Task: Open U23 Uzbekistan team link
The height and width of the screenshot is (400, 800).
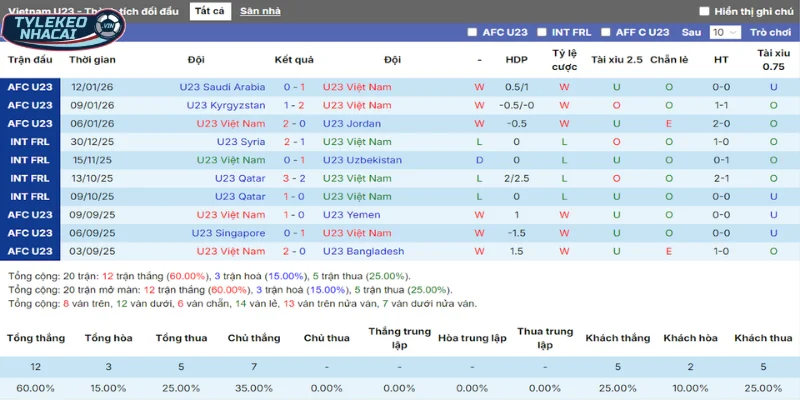Action: (x=362, y=159)
